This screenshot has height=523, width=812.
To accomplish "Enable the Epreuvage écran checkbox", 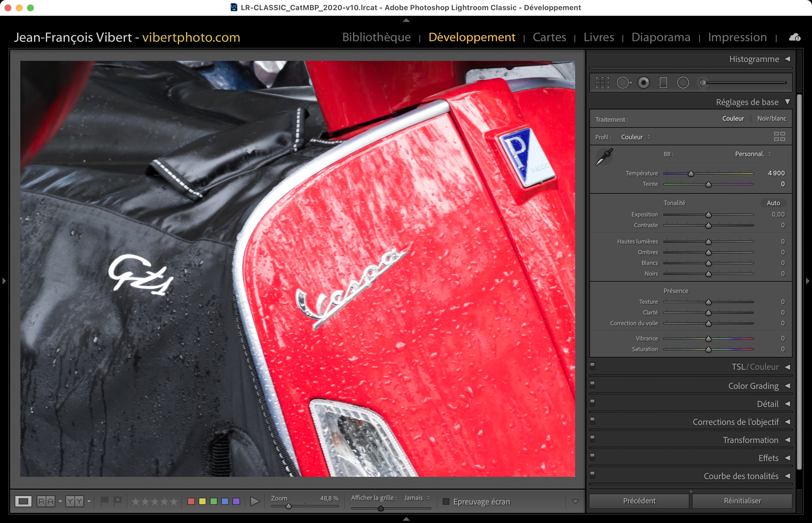I will tap(446, 502).
